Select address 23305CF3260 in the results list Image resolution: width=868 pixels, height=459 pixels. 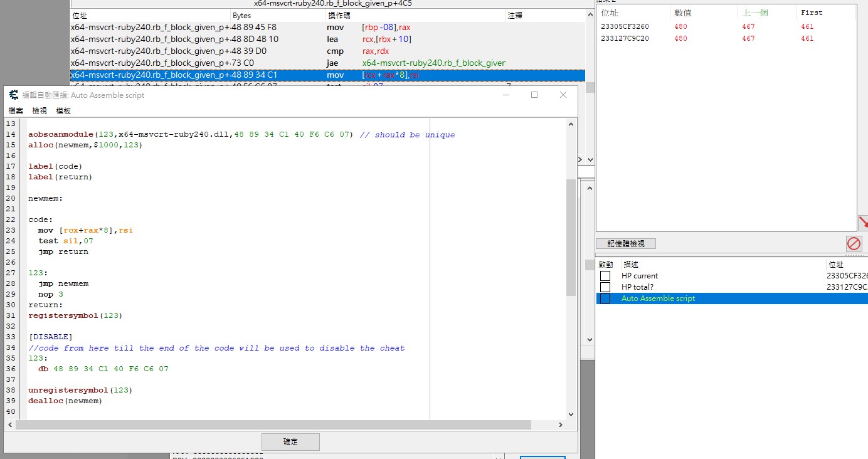click(x=625, y=26)
